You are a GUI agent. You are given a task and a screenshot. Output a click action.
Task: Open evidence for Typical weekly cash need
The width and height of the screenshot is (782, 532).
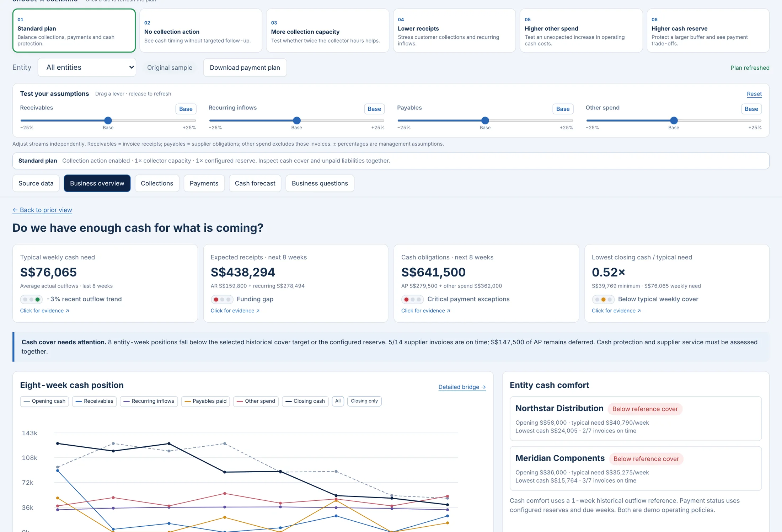click(x=44, y=311)
